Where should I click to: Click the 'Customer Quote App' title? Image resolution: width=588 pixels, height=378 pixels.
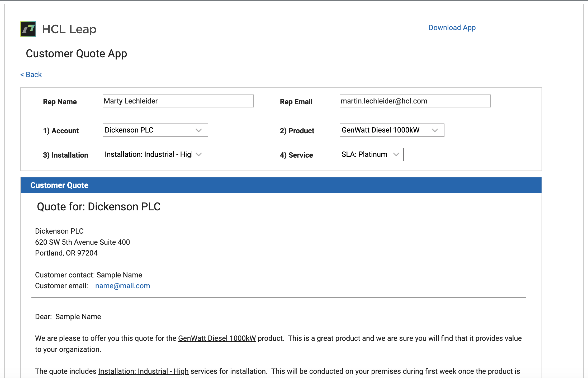click(76, 54)
